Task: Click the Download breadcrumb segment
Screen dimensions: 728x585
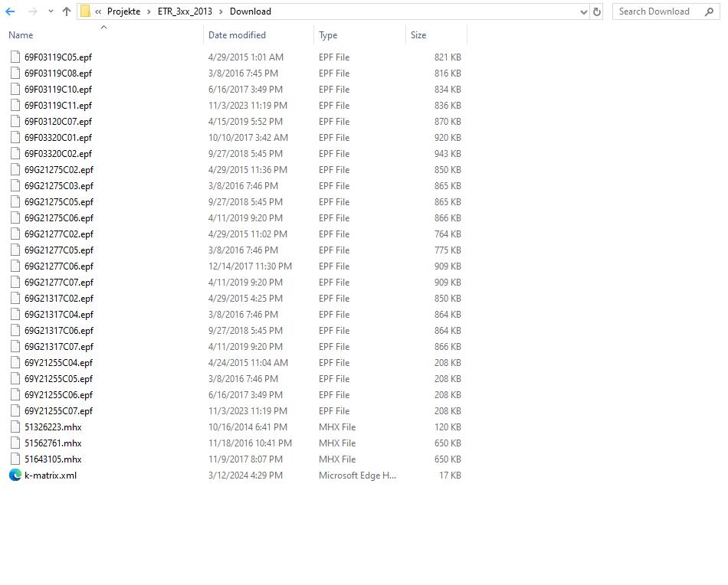Action: click(x=251, y=11)
